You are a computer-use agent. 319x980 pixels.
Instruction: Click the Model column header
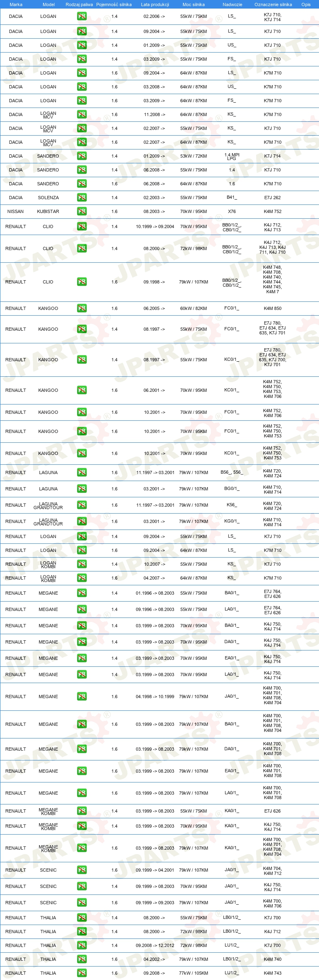[49, 4]
